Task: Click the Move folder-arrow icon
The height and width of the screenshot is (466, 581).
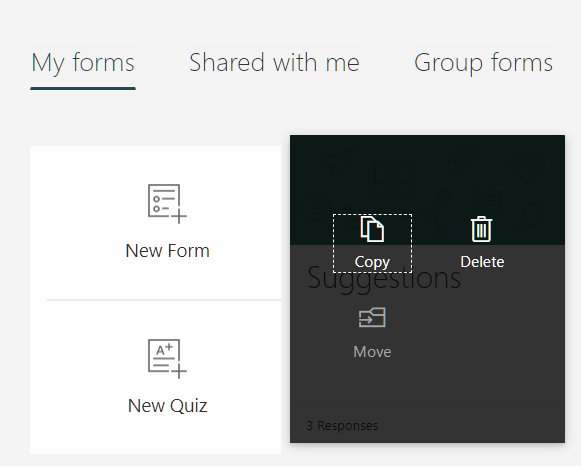Action: click(x=372, y=317)
